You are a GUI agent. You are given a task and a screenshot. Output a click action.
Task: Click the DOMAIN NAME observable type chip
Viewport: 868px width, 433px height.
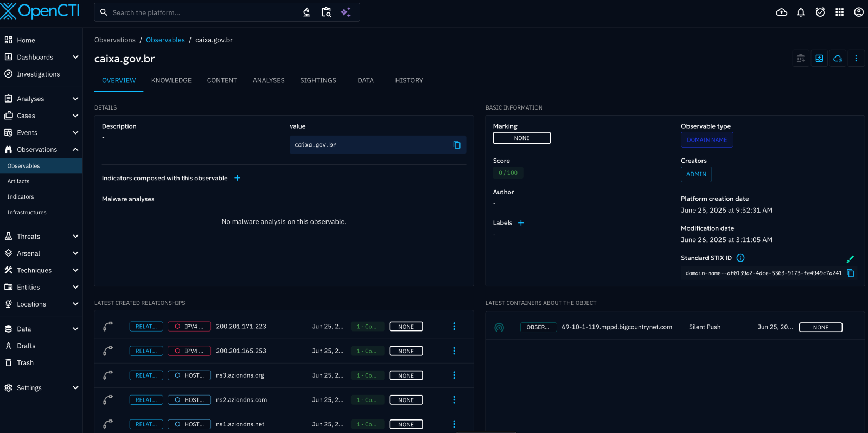pyautogui.click(x=707, y=140)
